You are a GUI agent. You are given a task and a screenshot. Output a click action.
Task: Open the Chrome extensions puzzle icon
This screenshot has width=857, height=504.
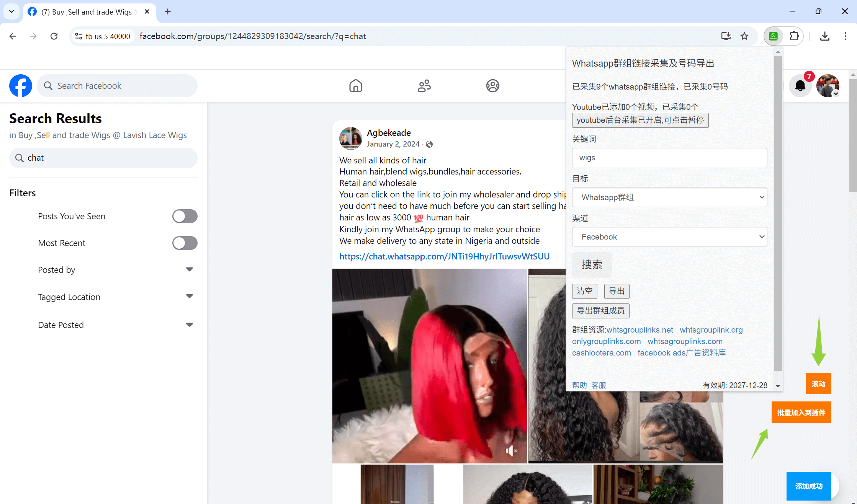click(x=794, y=36)
